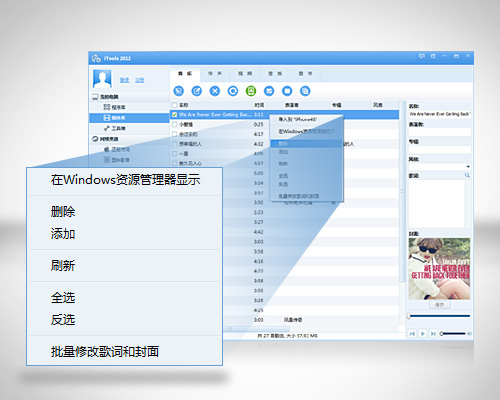Check the box of the 4:06 song
Screen dimensions: 500x400
174,154
